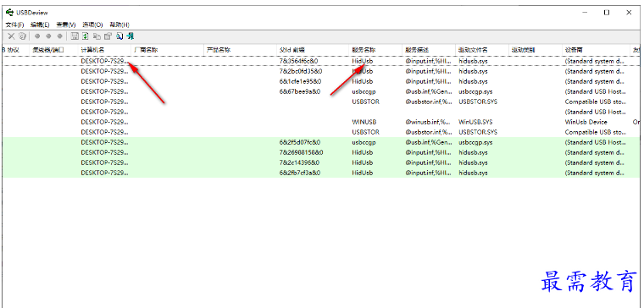The width and height of the screenshot is (644, 308).
Task: Click the USBDeview title bar app icon
Action: click(x=9, y=13)
